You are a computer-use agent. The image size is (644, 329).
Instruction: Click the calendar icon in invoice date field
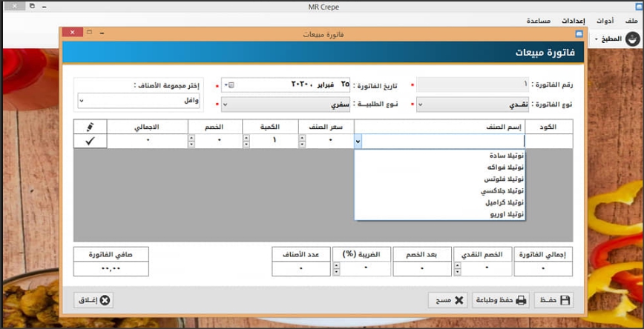coord(231,84)
